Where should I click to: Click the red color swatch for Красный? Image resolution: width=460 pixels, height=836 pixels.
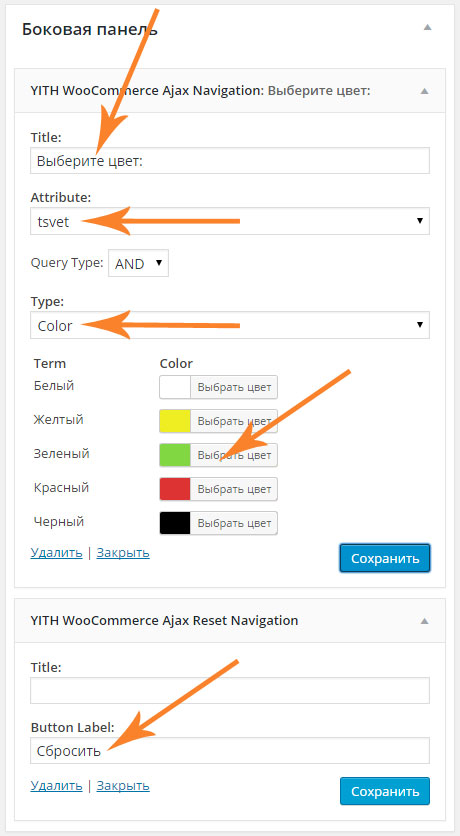(x=175, y=489)
